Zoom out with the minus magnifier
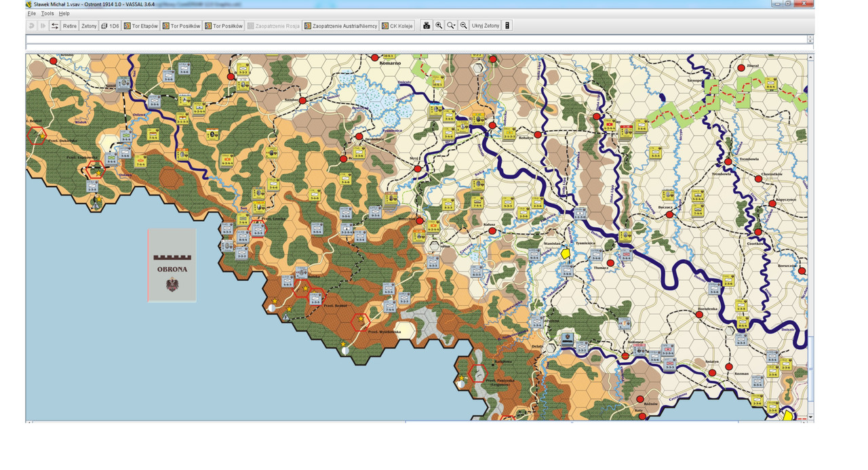Viewport: 868px width, 470px height. pos(464,26)
